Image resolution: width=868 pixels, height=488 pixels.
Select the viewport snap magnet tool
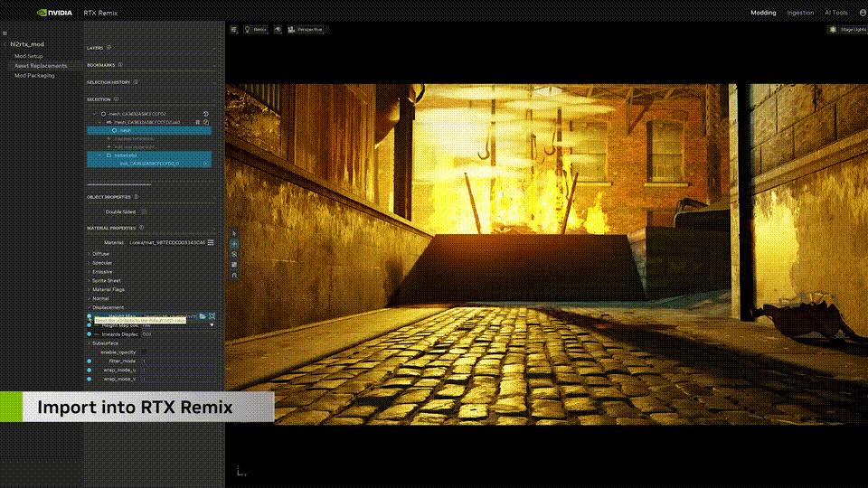coord(234,275)
